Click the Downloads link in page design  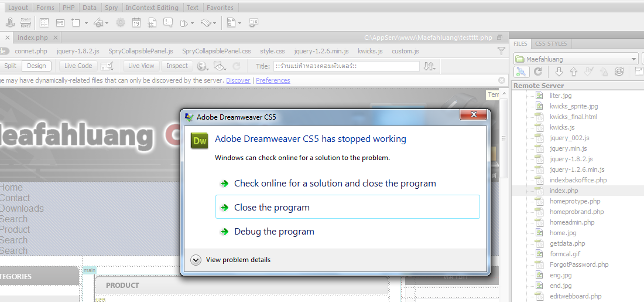21,209
